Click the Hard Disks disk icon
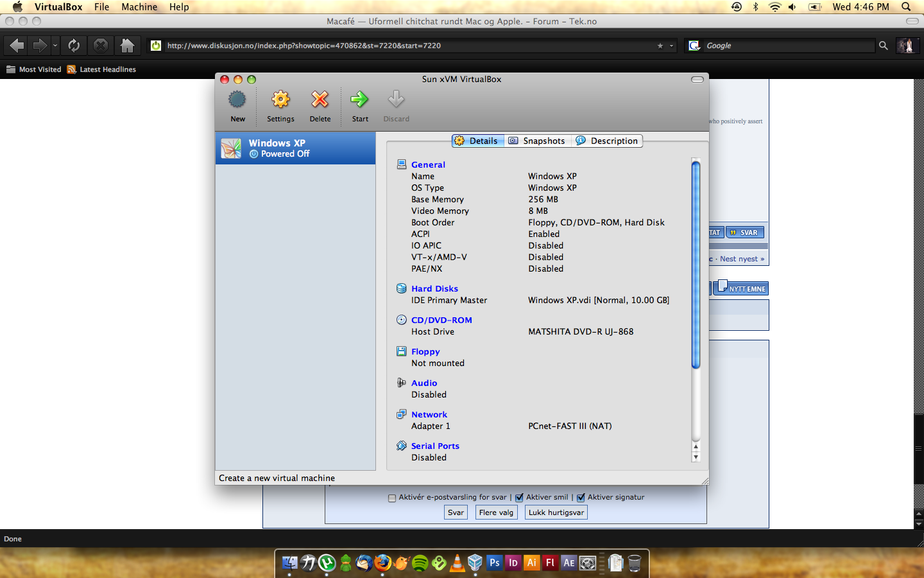 [x=402, y=288]
